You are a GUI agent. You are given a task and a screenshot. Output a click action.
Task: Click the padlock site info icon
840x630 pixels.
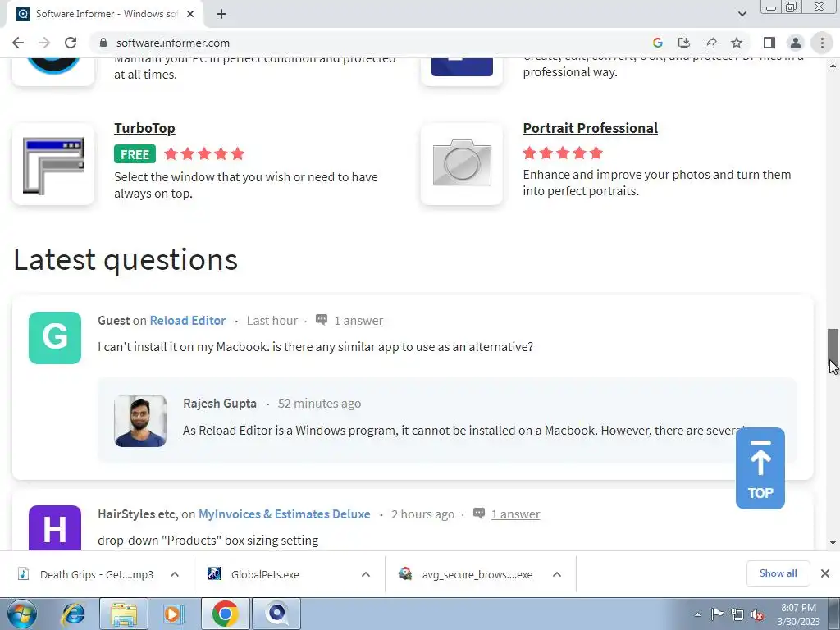103,43
